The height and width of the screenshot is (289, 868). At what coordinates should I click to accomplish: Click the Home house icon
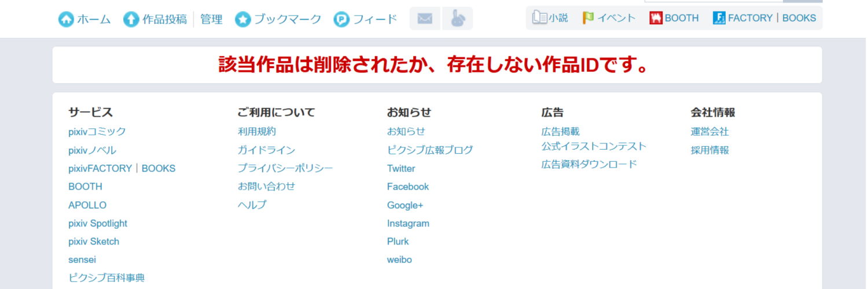point(66,19)
